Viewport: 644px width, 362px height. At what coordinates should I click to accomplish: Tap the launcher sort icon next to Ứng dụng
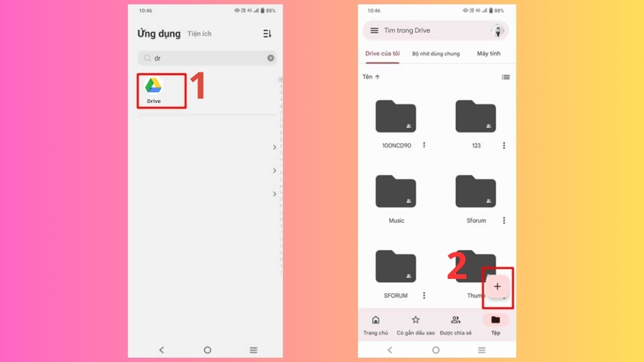[267, 33]
